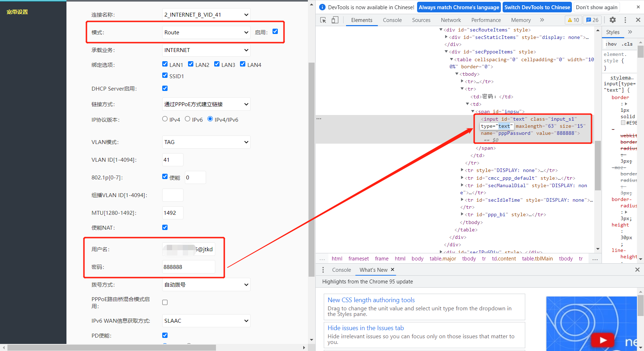Toggle the device toolbar icon
644x351 pixels.
pos(335,20)
